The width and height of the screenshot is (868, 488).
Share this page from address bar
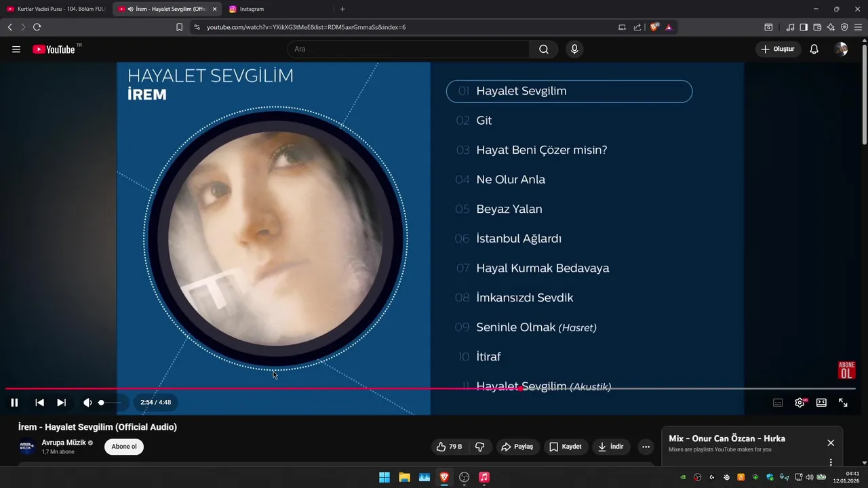click(x=637, y=27)
